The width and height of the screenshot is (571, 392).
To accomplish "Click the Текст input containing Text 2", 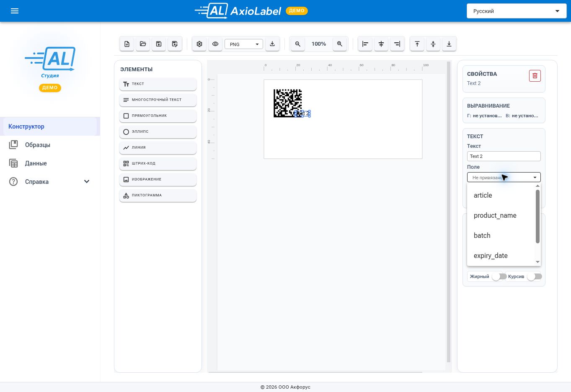I will pyautogui.click(x=504, y=156).
